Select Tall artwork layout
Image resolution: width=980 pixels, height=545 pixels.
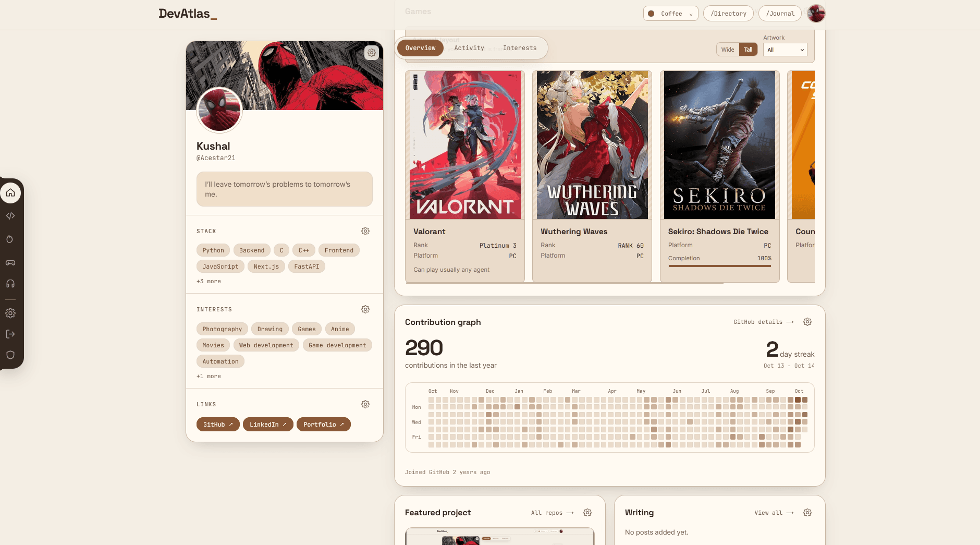point(749,50)
